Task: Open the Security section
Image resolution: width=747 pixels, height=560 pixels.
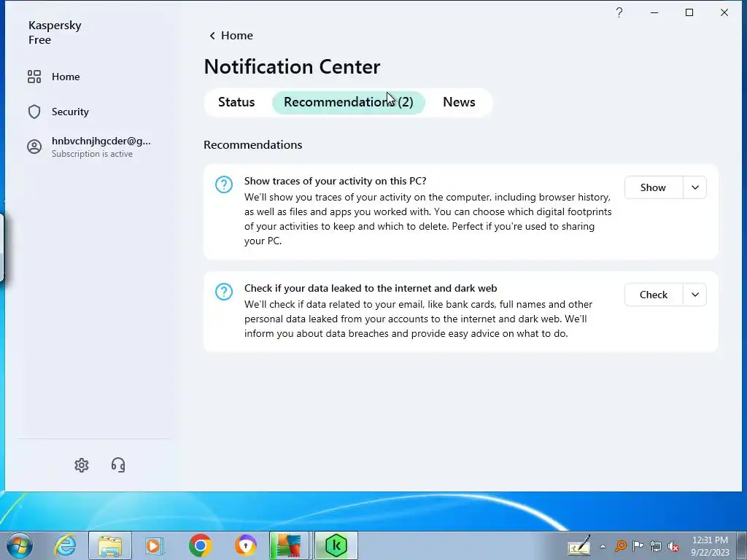Action: click(x=70, y=112)
